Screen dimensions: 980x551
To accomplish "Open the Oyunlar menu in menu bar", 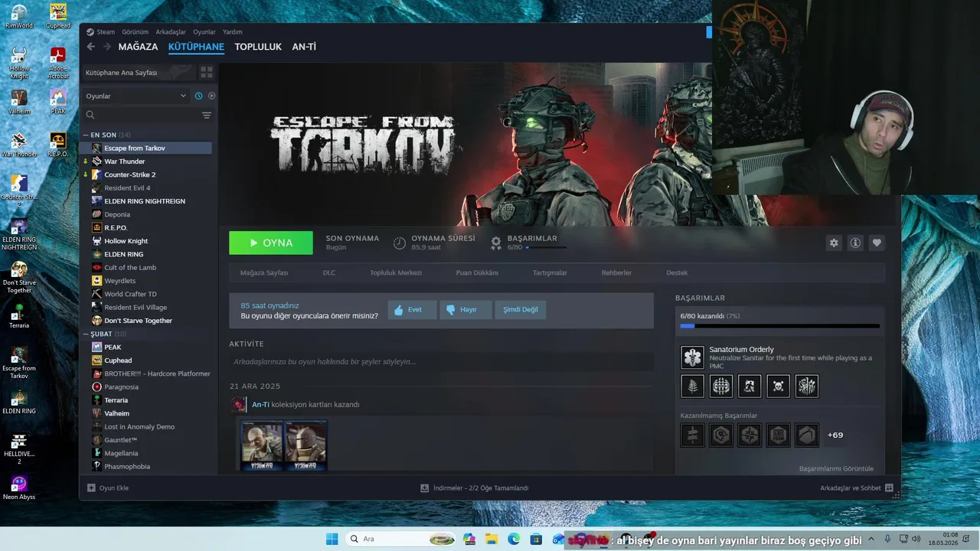I will pos(204,32).
